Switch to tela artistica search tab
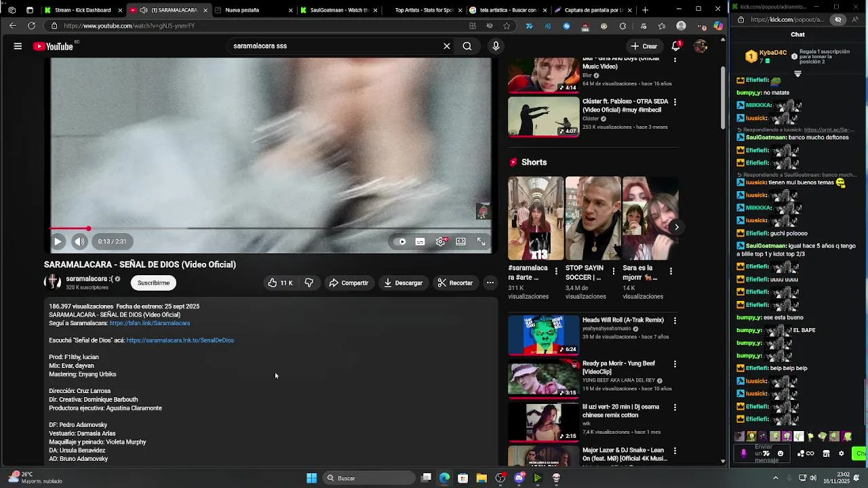The height and width of the screenshot is (488, 868). tap(508, 10)
